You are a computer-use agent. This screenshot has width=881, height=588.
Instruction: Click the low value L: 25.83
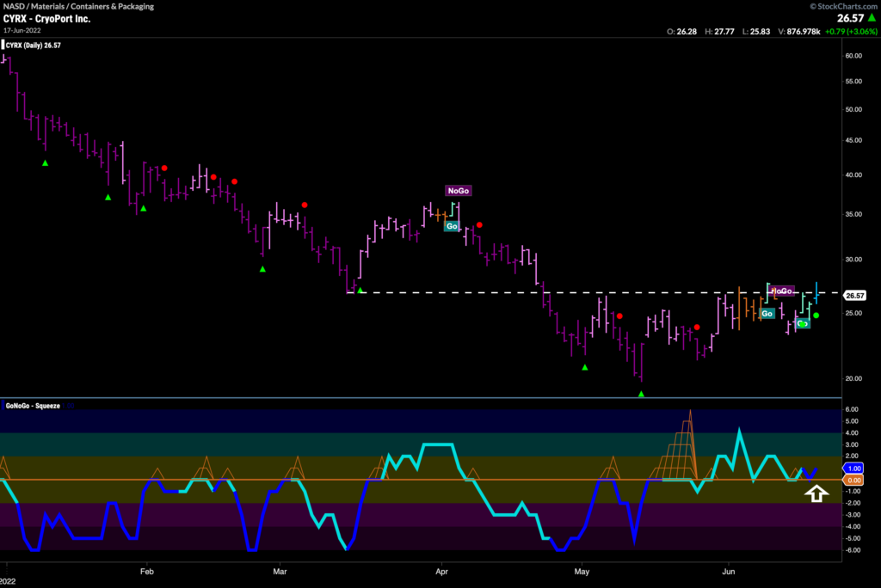756,32
